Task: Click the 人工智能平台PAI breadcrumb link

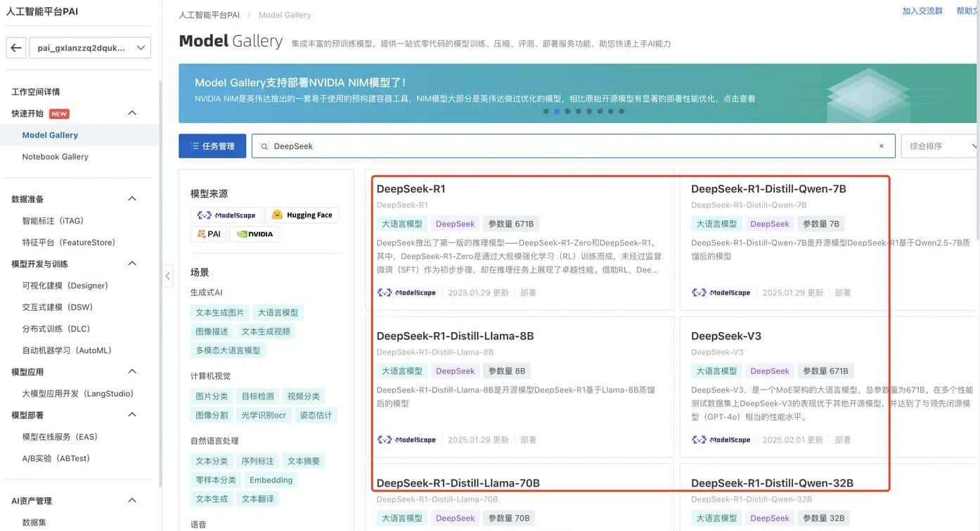Action: pos(209,15)
